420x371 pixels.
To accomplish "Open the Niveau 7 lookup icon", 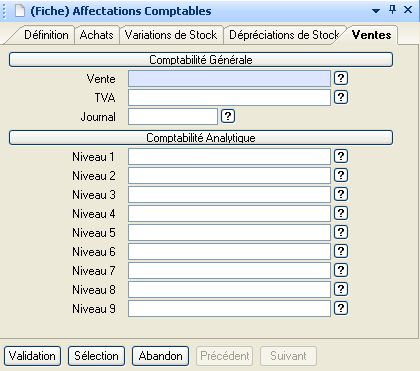I will [341, 270].
